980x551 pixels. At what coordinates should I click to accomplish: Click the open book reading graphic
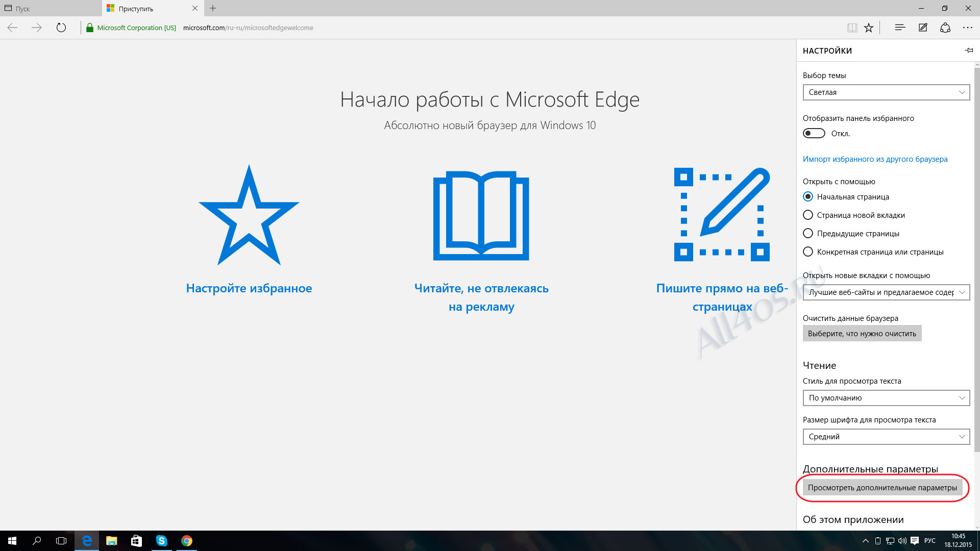pos(481,216)
